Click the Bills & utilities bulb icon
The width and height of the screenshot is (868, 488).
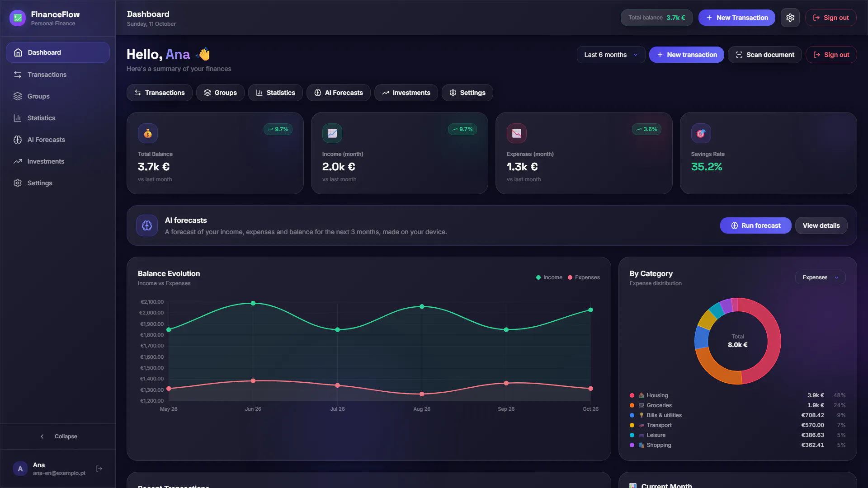[x=641, y=415]
